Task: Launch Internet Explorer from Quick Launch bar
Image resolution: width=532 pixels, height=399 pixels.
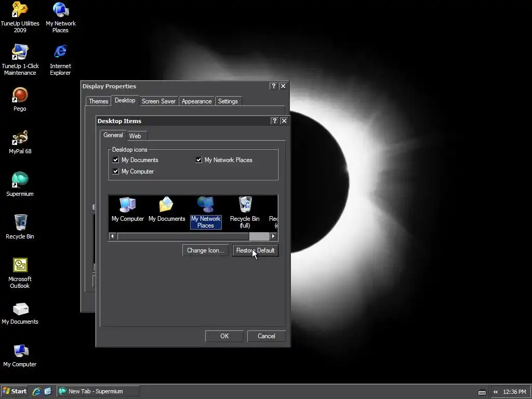Action: click(36, 391)
